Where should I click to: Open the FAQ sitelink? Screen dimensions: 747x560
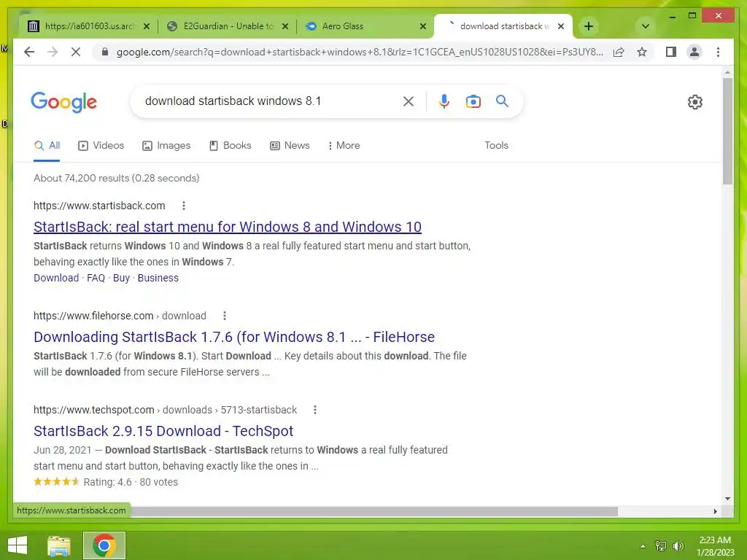[x=96, y=278]
